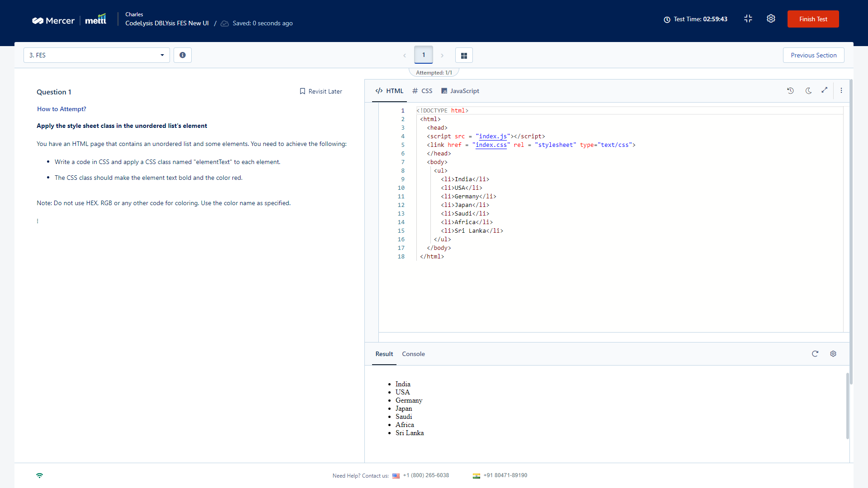The image size is (868, 488).
Task: Click the India flag contact icon
Action: [476, 476]
